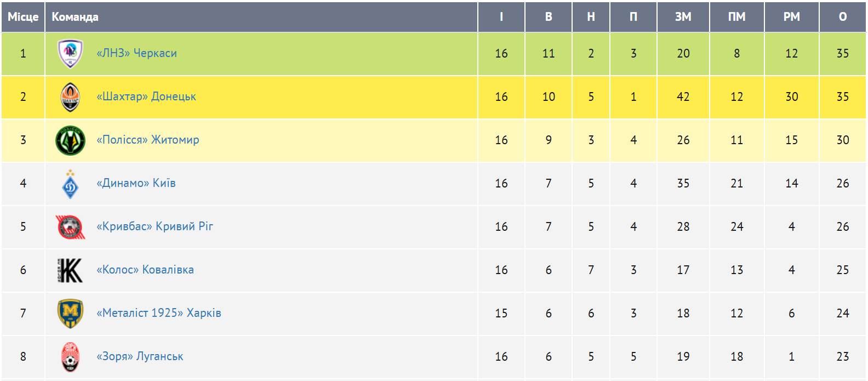Click the ЗМ goals scored header

pos(683,17)
